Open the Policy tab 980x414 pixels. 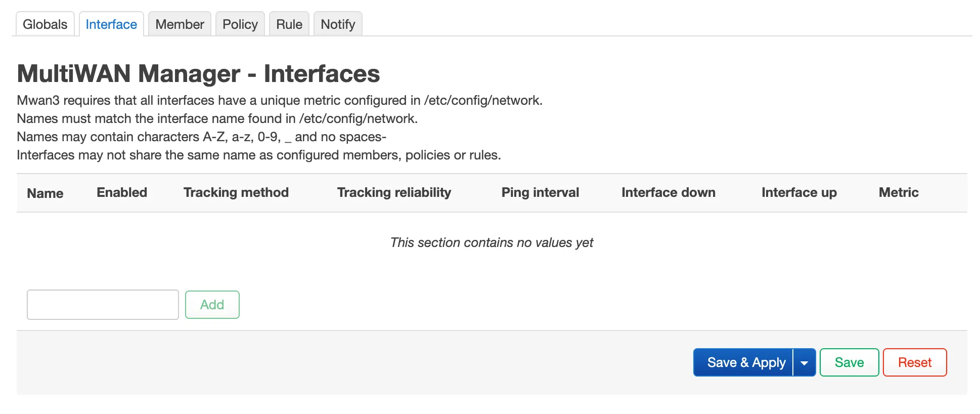(x=240, y=24)
